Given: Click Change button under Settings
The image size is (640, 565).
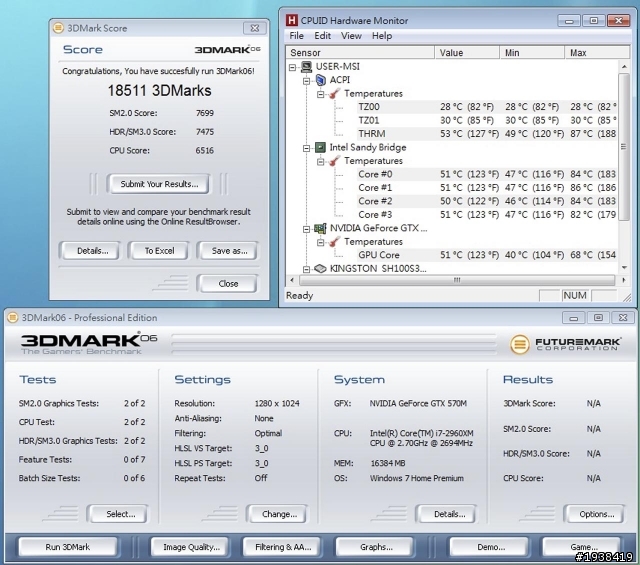Looking at the screenshot, I should pyautogui.click(x=277, y=514).
